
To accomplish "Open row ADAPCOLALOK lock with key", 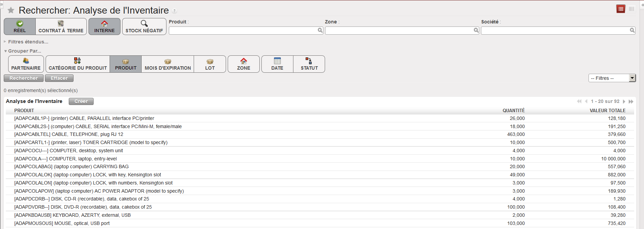I will [320, 175].
